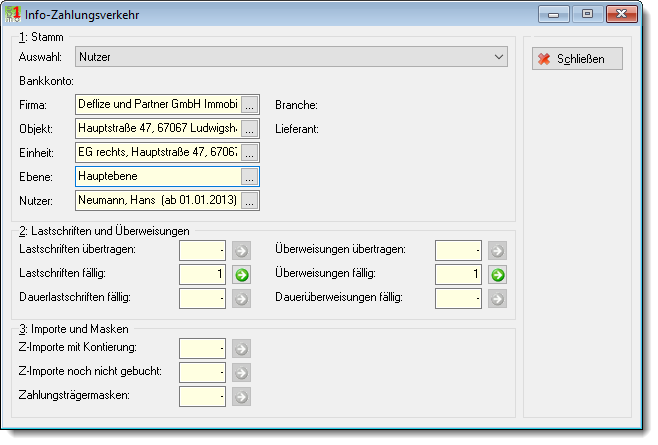Click the Lastschriften fällig count field

tap(202, 275)
